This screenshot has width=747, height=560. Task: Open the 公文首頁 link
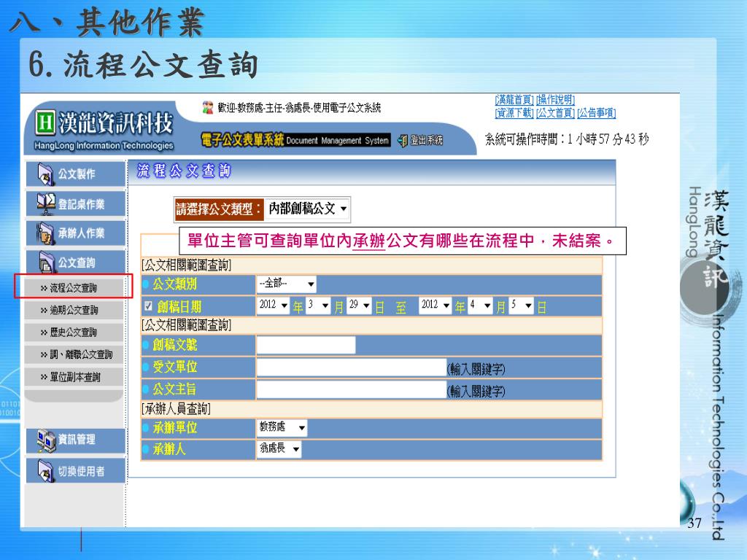tap(555, 113)
